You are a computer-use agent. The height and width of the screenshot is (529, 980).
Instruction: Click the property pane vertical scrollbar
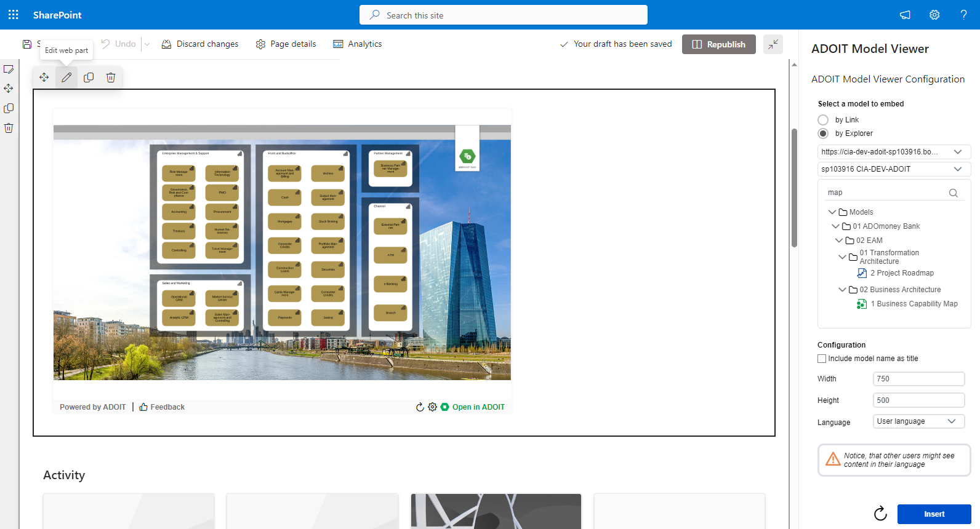click(794, 187)
